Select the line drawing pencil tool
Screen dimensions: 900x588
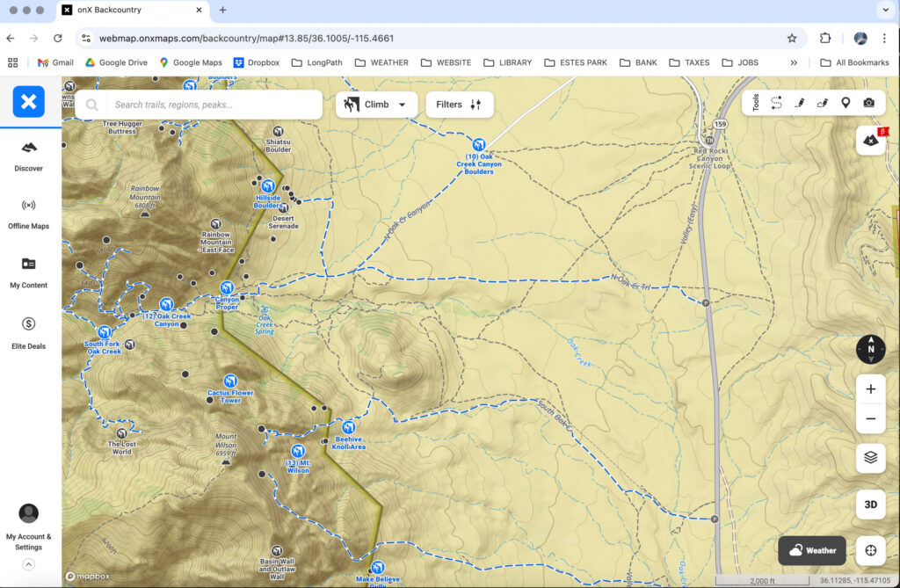click(799, 103)
